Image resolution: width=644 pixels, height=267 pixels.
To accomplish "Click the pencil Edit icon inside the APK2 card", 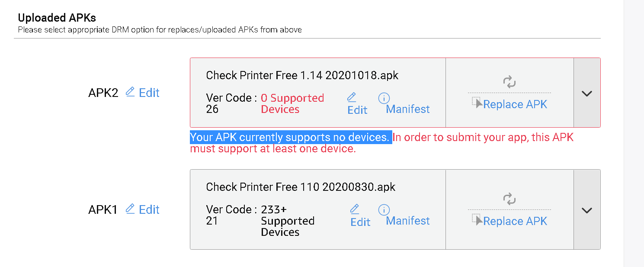I will pos(352,97).
